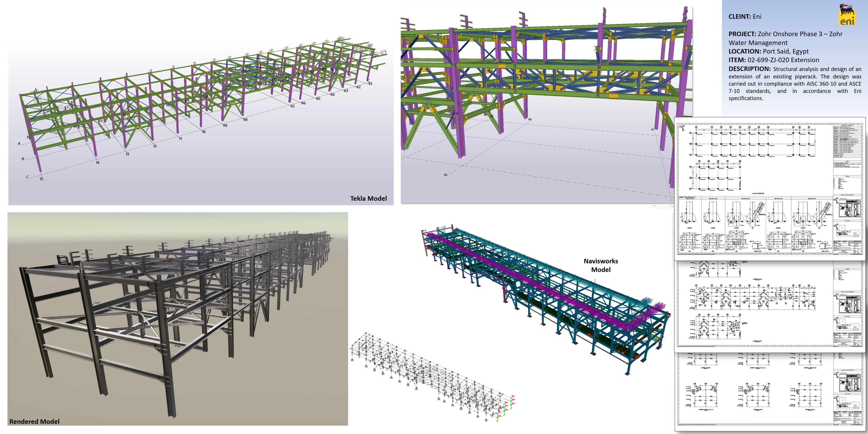This screenshot has width=868, height=434.
Task: Click the 'LOCATION: Port Said, Egypt' line
Action: [768, 51]
